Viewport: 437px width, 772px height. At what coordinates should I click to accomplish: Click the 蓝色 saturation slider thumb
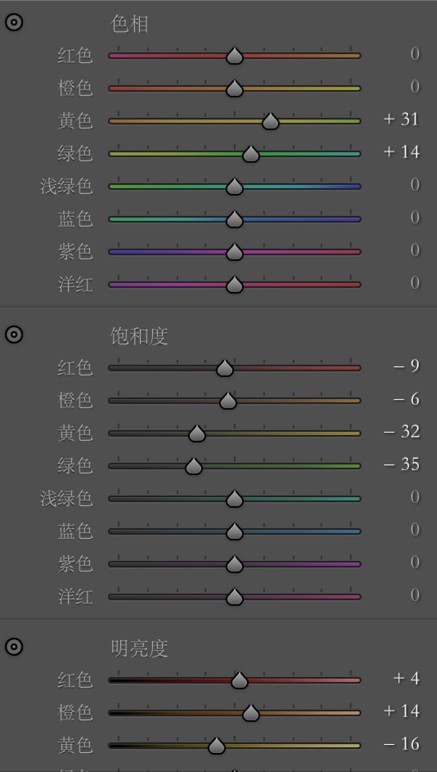235,532
